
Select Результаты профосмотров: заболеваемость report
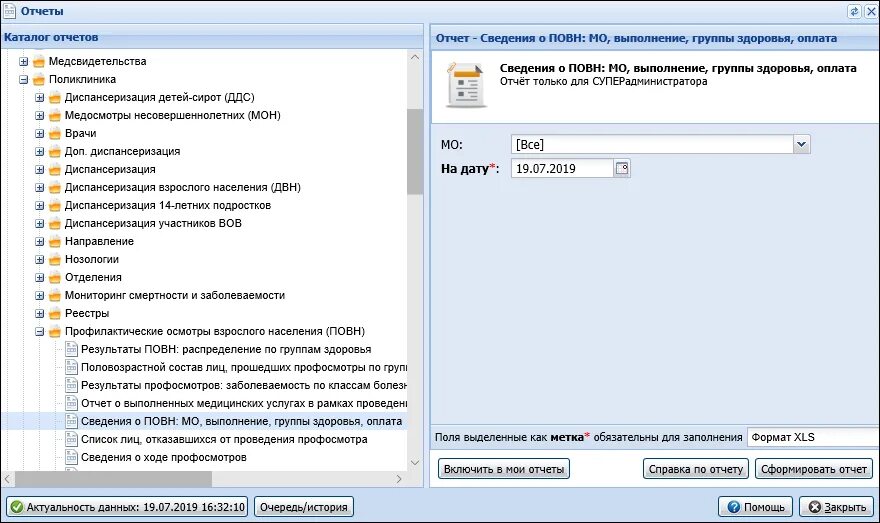tap(244, 385)
